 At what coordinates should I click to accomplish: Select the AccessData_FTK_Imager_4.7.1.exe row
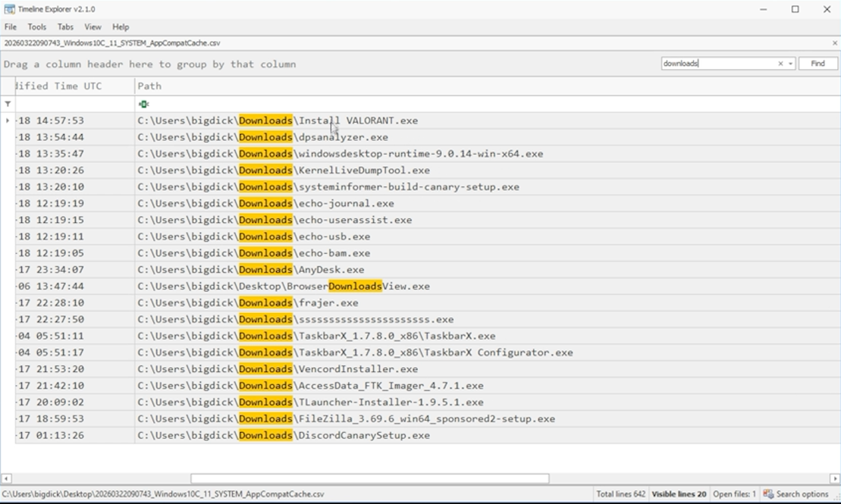tap(487, 386)
